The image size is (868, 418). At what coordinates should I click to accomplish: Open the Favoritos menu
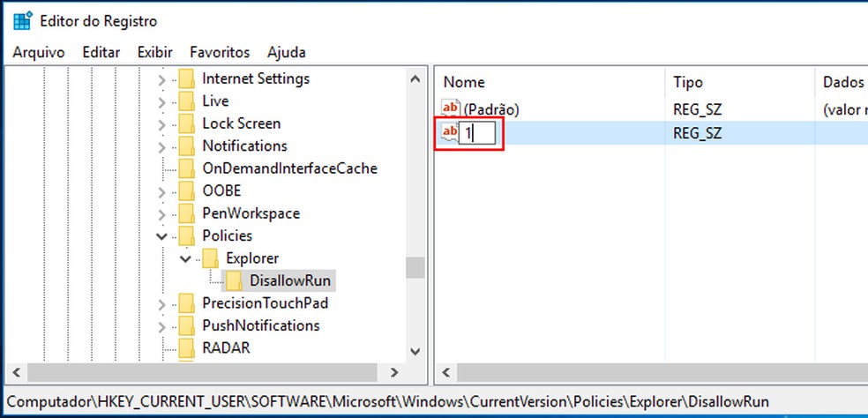click(220, 53)
